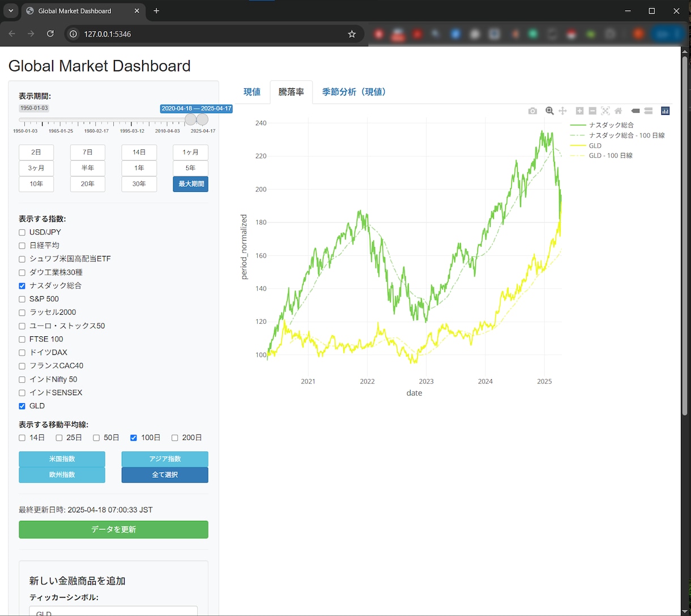Enable show closest data on hover
The height and width of the screenshot is (616, 691).
click(x=635, y=111)
